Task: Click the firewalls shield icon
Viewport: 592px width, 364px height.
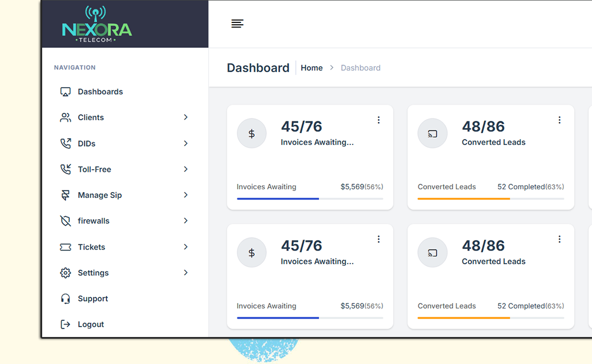Action: click(66, 221)
